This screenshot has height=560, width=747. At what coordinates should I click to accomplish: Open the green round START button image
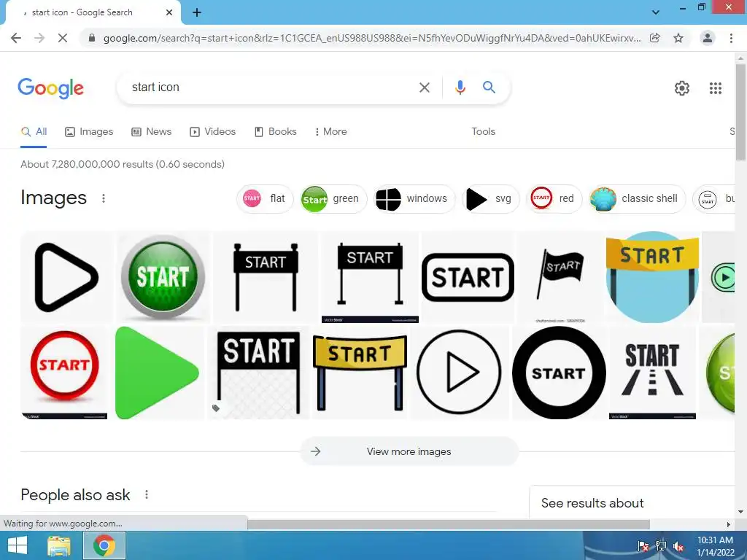tap(163, 277)
